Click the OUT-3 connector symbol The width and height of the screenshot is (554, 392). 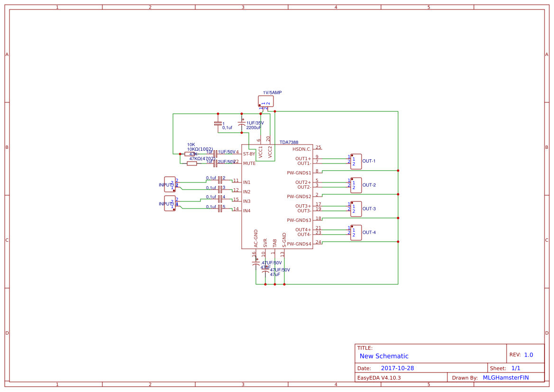356,209
